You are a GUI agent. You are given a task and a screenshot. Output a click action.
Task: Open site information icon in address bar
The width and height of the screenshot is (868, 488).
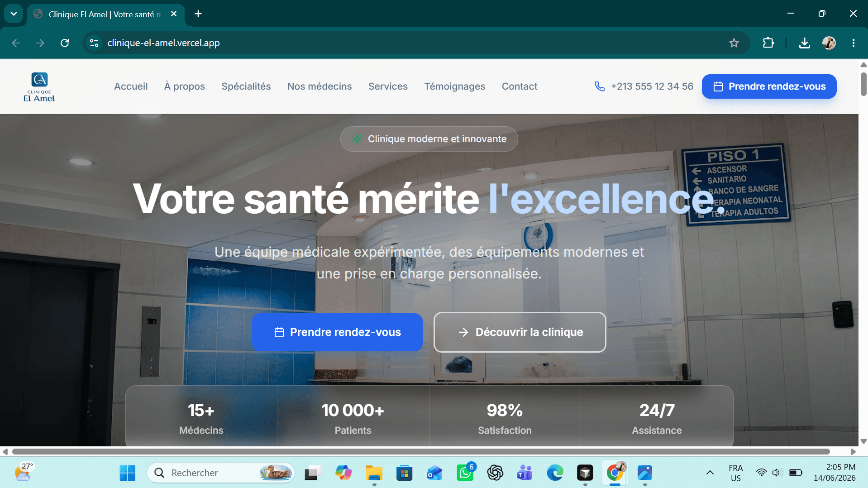coord(94,43)
